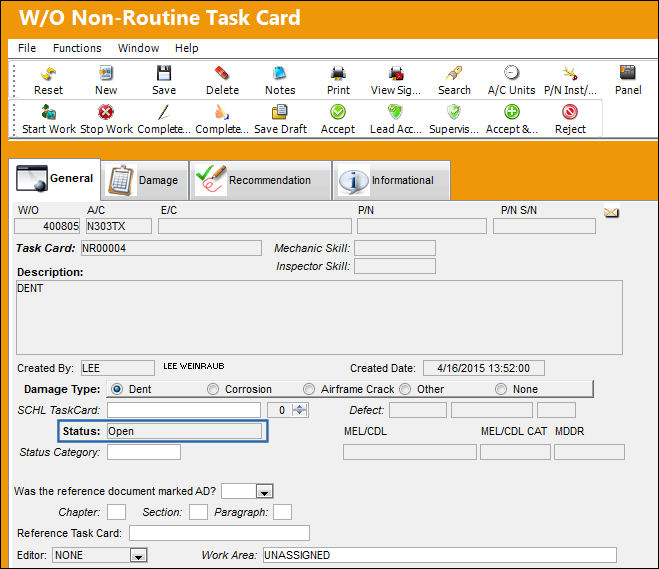Click the envelope mail icon
The image size is (659, 569).
(x=611, y=213)
